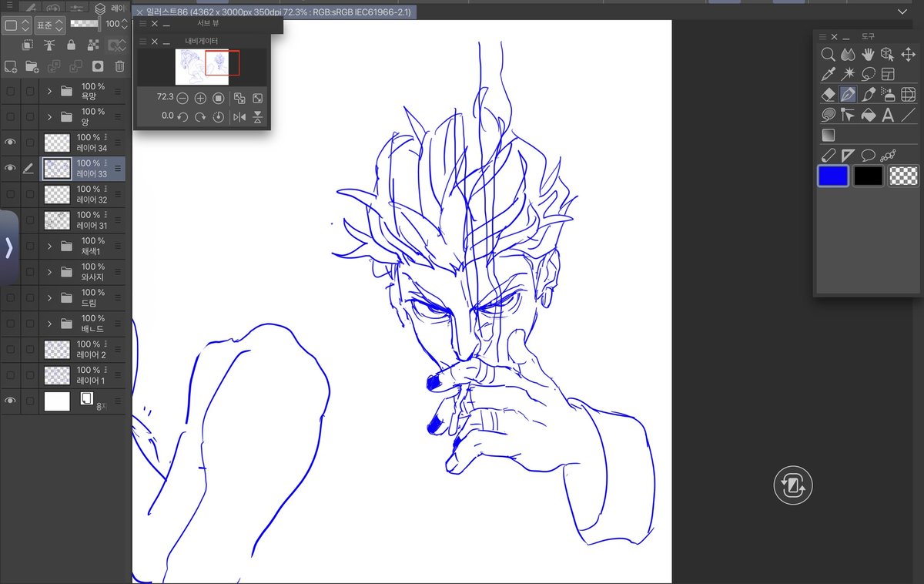The height and width of the screenshot is (584, 924).
Task: Expand the 채색1 layer folder
Action: [49, 246]
